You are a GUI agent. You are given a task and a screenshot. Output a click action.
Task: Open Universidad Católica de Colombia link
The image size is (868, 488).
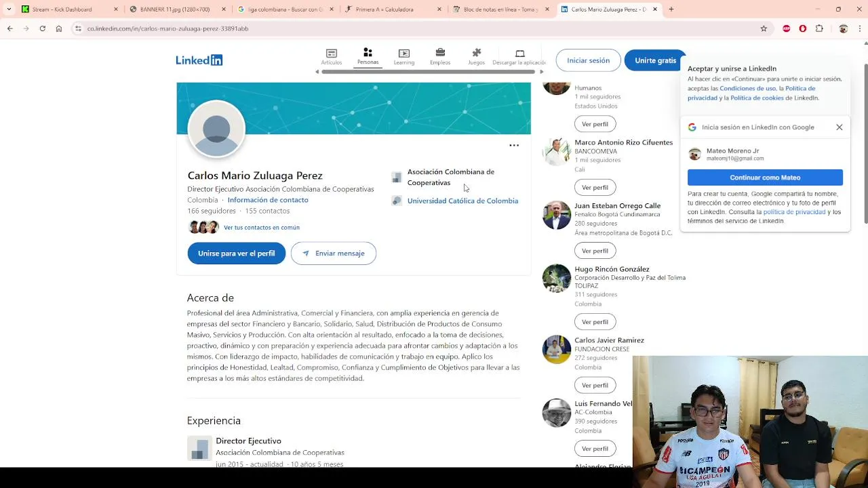462,201
